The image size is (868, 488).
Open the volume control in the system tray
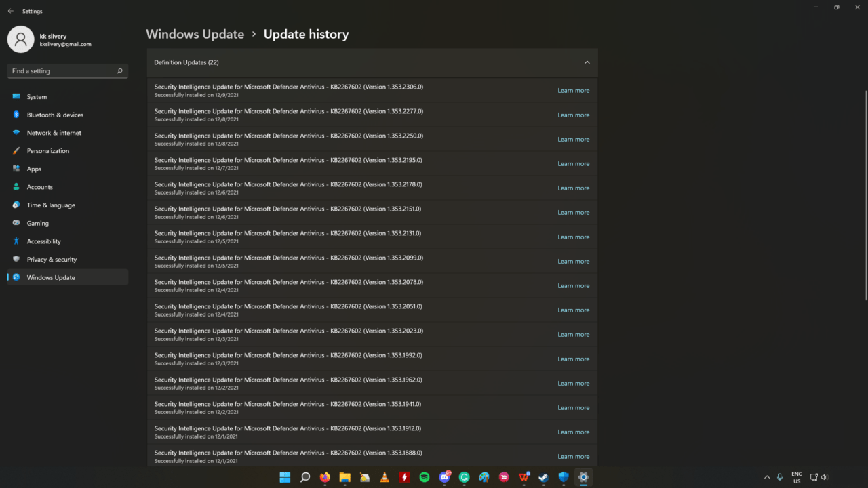coord(824,477)
